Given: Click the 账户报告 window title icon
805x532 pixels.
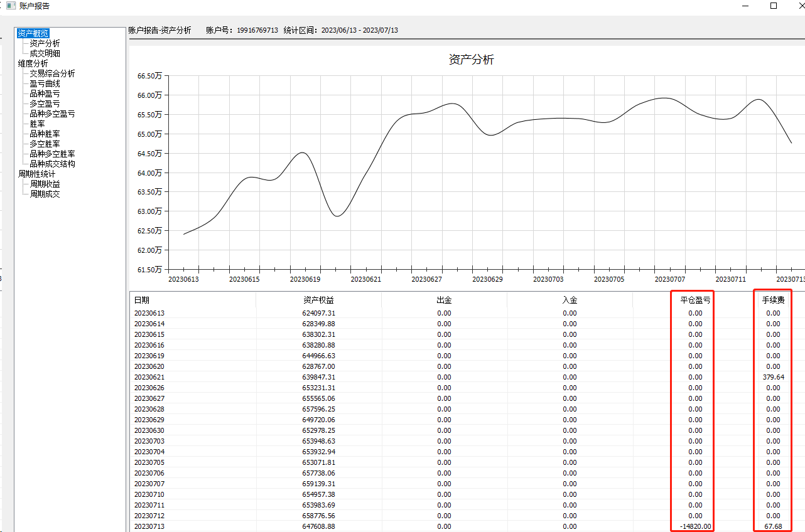Looking at the screenshot, I should click(x=10, y=6).
